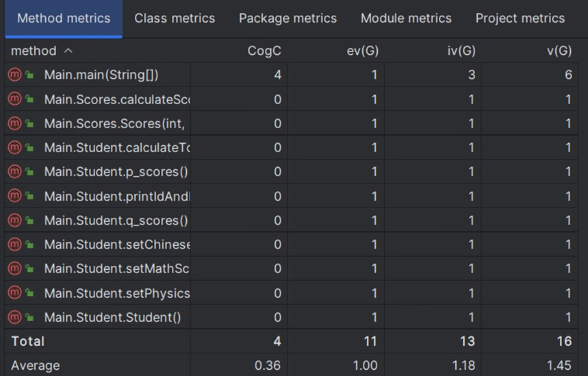Open the Package metrics tab

pos(287,18)
